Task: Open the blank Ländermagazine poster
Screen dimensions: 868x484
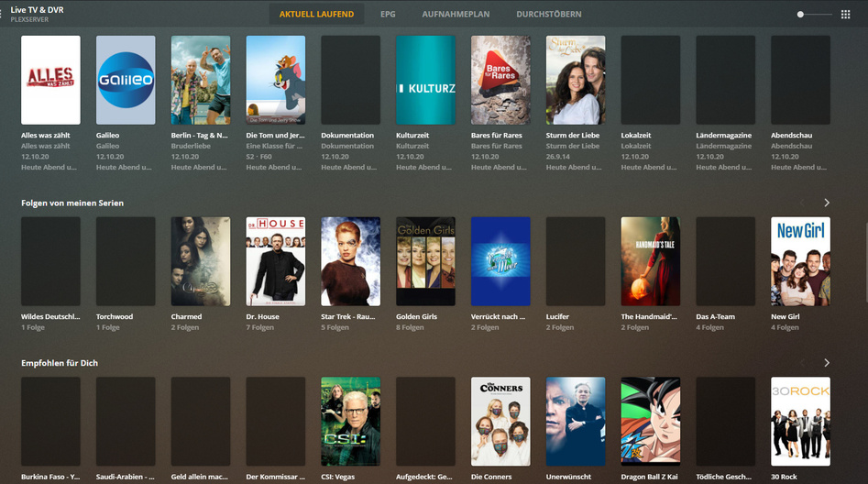Action: tap(726, 81)
